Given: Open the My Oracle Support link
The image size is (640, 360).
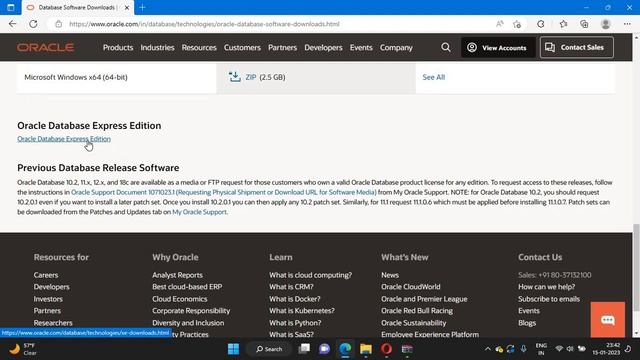Looking at the screenshot, I should [x=199, y=212].
